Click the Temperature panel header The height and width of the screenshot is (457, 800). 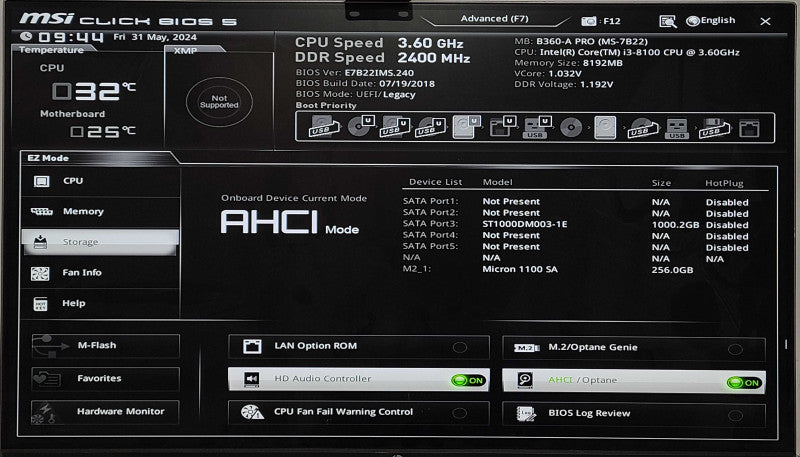coord(52,50)
